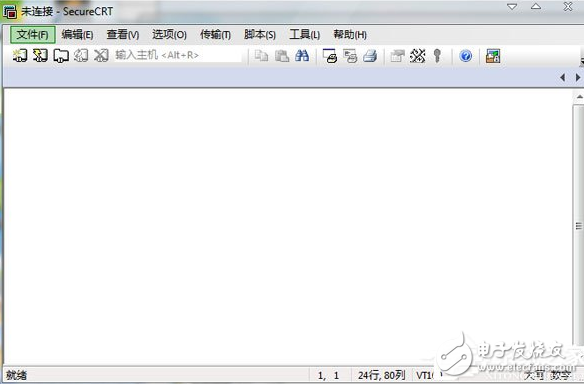Click the Connect in Tab icon
Viewport: 584px width, 384px height.
61,56
